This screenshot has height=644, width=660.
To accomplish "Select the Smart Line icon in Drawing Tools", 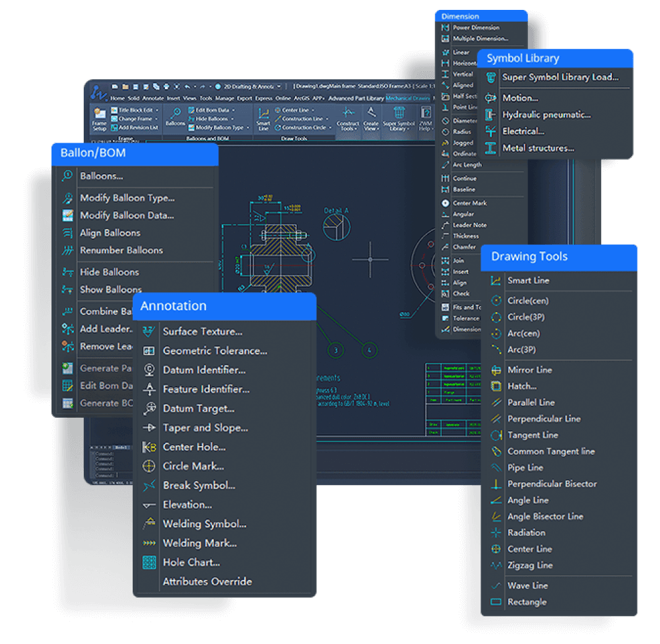I will [496, 280].
